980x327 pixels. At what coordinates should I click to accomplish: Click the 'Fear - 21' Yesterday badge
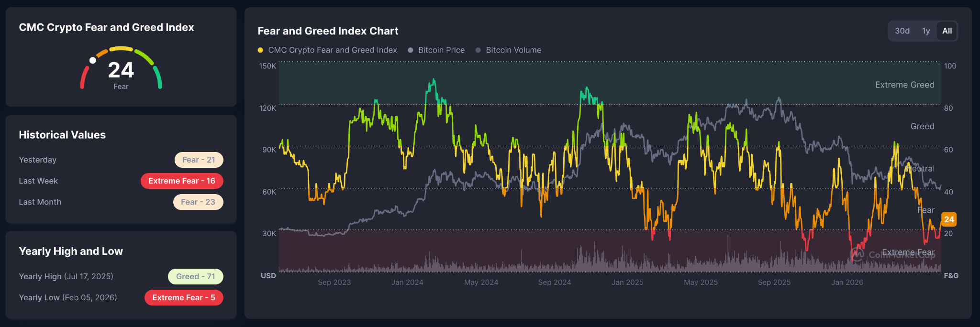(x=199, y=160)
